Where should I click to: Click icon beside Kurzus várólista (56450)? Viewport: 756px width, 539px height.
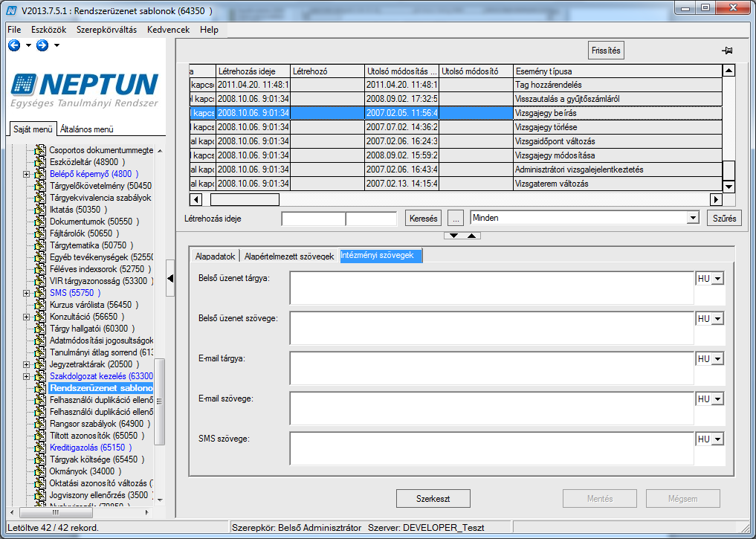pos(40,305)
